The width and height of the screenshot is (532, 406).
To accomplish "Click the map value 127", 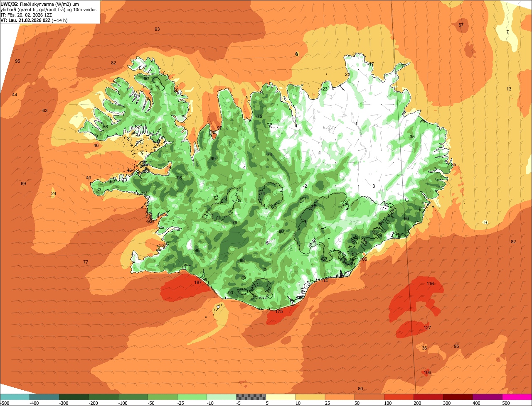I will pyautogui.click(x=427, y=328).
